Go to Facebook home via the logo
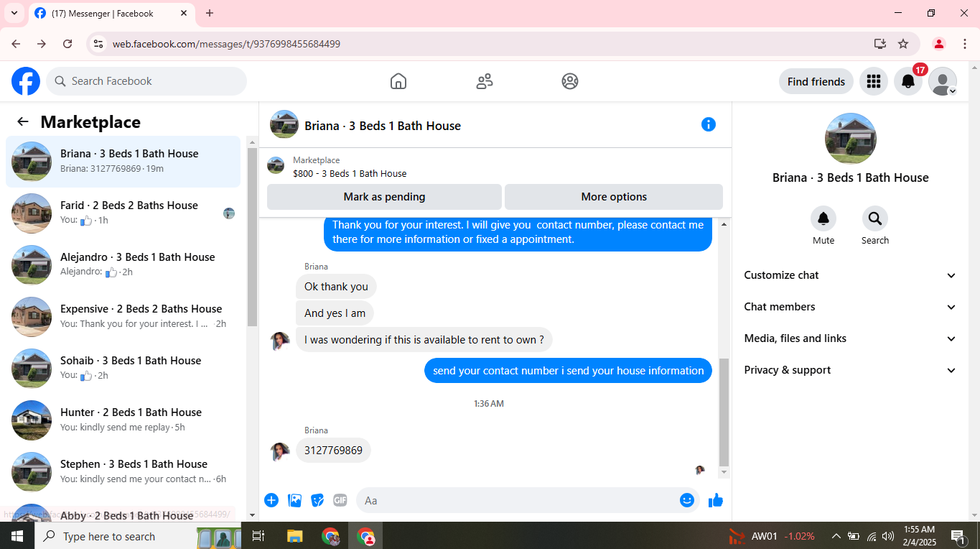This screenshot has width=980, height=549. (26, 81)
